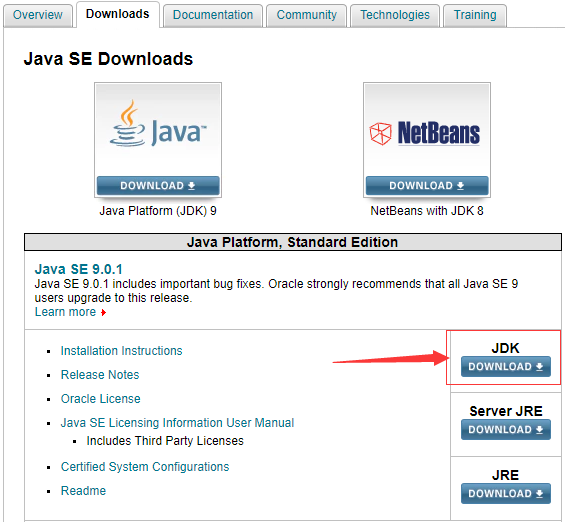
Task: Click the Java Platform (JDK) 9 caption
Action: click(x=158, y=211)
